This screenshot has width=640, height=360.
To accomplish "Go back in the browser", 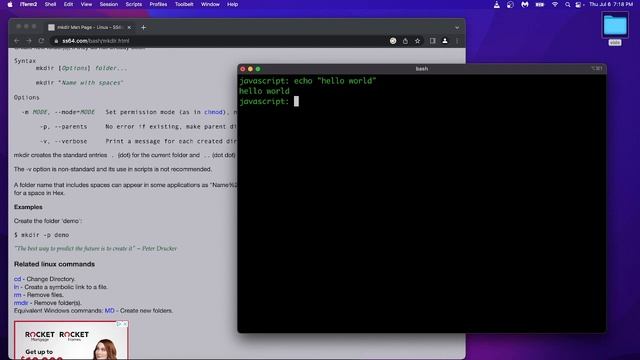I will pyautogui.click(x=17, y=41).
